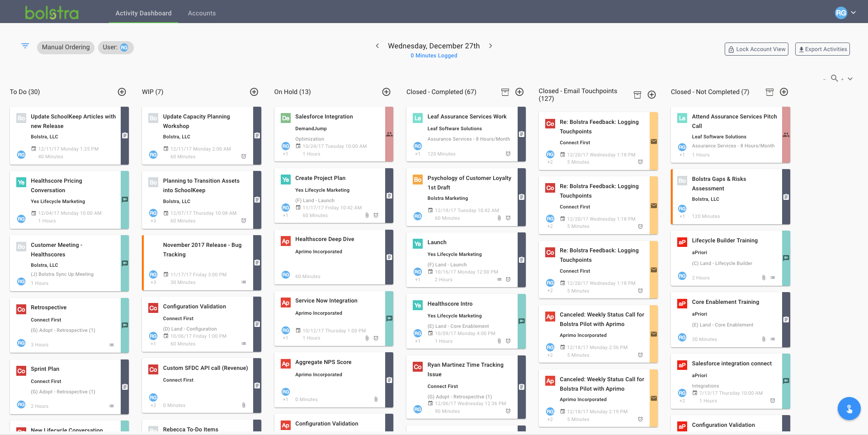Open Salesforce integration connect card
868x435 pixels.
click(730, 381)
